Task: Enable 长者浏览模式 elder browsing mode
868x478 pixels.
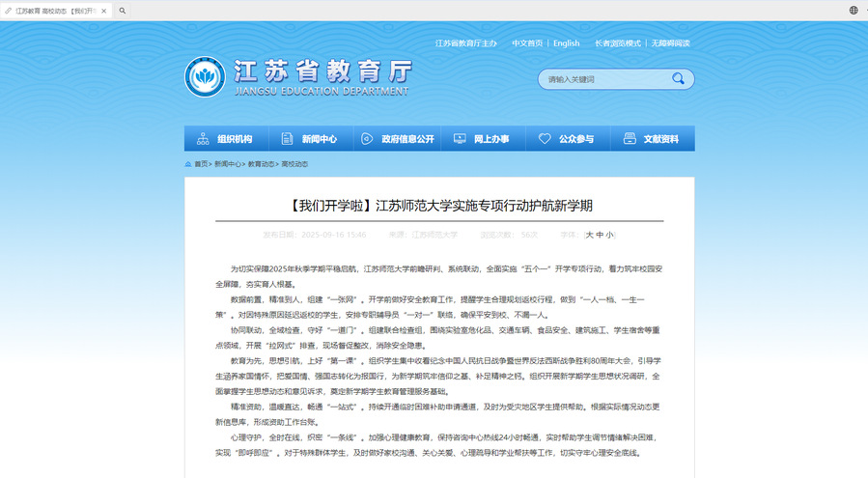Action: [618, 43]
